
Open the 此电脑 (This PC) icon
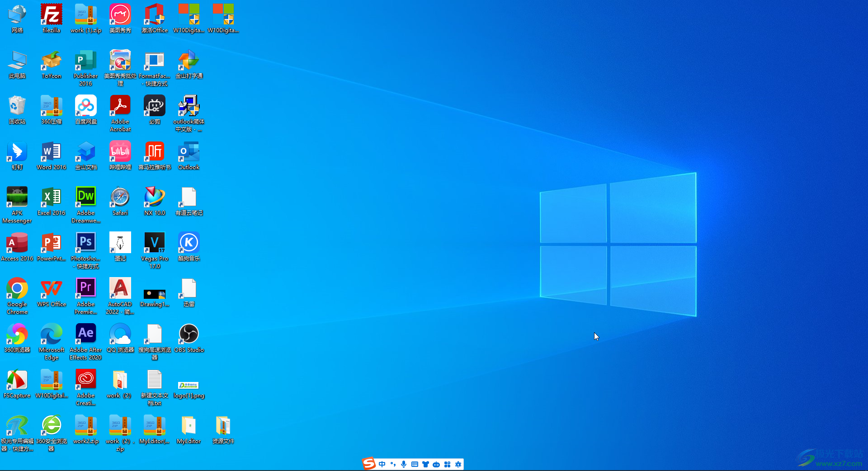(x=17, y=61)
